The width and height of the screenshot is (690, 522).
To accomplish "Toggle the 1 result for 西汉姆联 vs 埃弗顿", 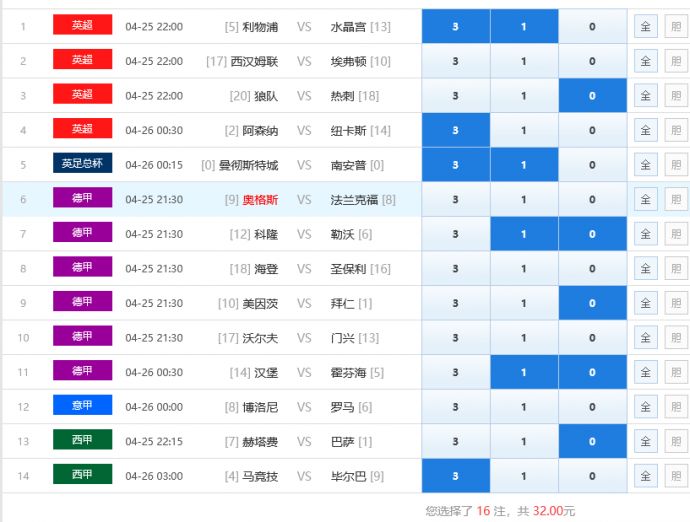I will pyautogui.click(x=524, y=61).
